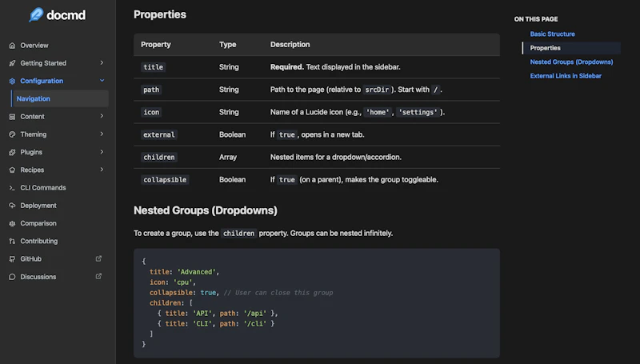
Task: Click the Description column header
Action: (290, 45)
